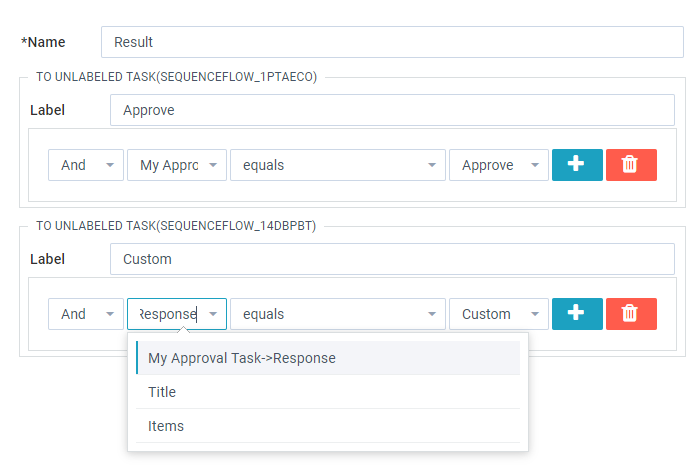Open the And dropdown in Approve section
The height and width of the screenshot is (471, 699).
[x=85, y=165]
